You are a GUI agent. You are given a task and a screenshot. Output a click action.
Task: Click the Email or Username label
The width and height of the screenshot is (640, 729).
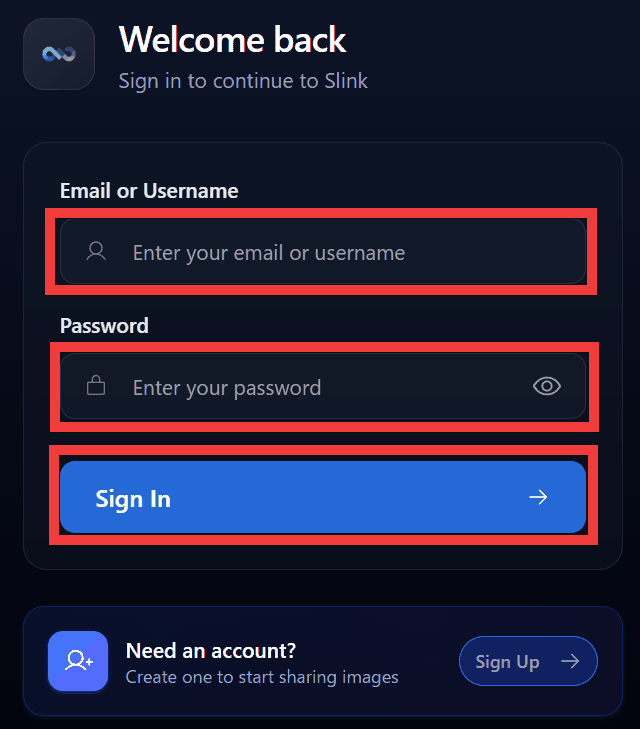coord(149,190)
